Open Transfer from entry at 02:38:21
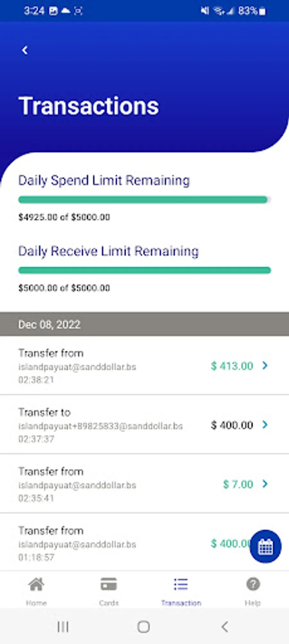The height and width of the screenshot is (644, 289). point(96,366)
